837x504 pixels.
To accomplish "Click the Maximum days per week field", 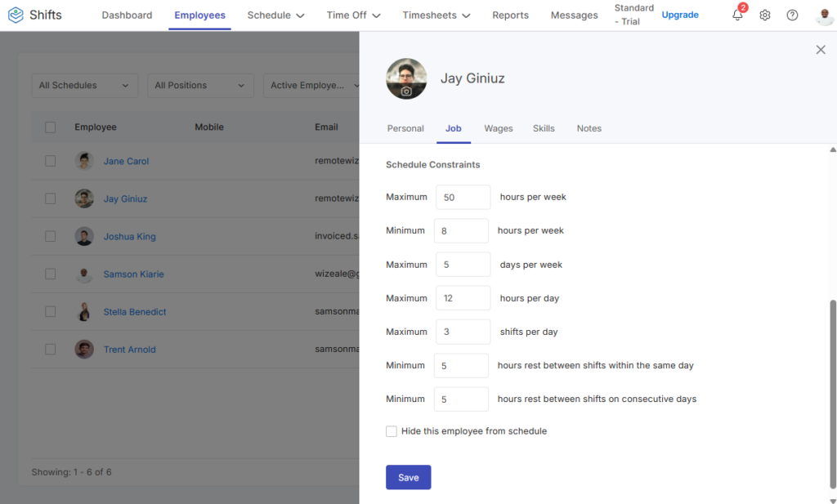I will pos(463,265).
